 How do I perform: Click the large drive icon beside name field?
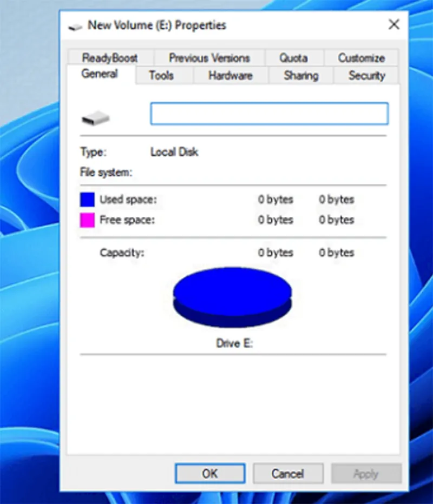[96, 118]
